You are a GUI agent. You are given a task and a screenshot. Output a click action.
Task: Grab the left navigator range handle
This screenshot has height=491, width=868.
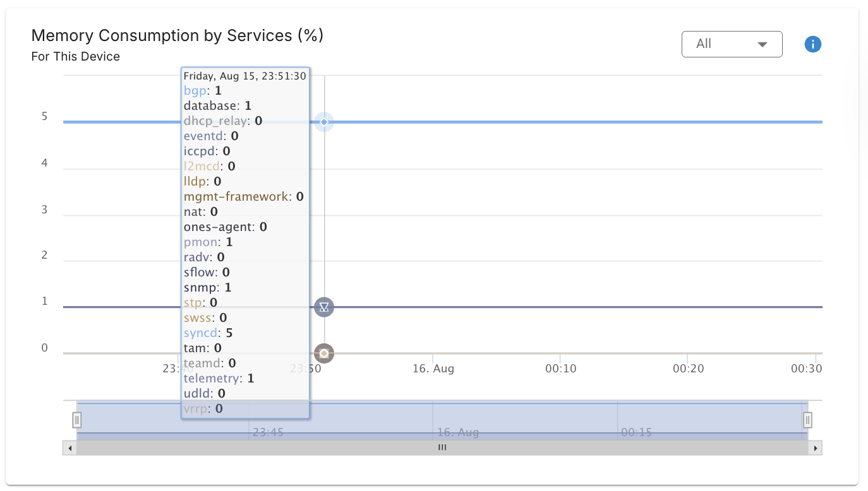point(76,420)
